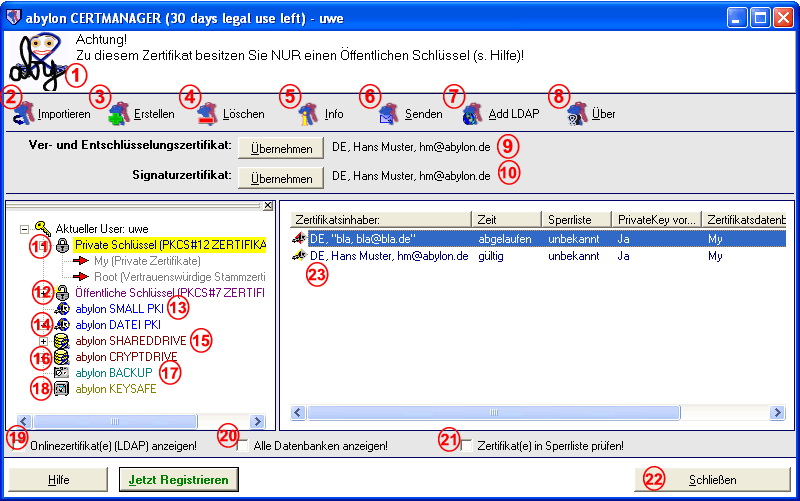Click Übernehmen for Signaturzertifikat

coord(281,179)
